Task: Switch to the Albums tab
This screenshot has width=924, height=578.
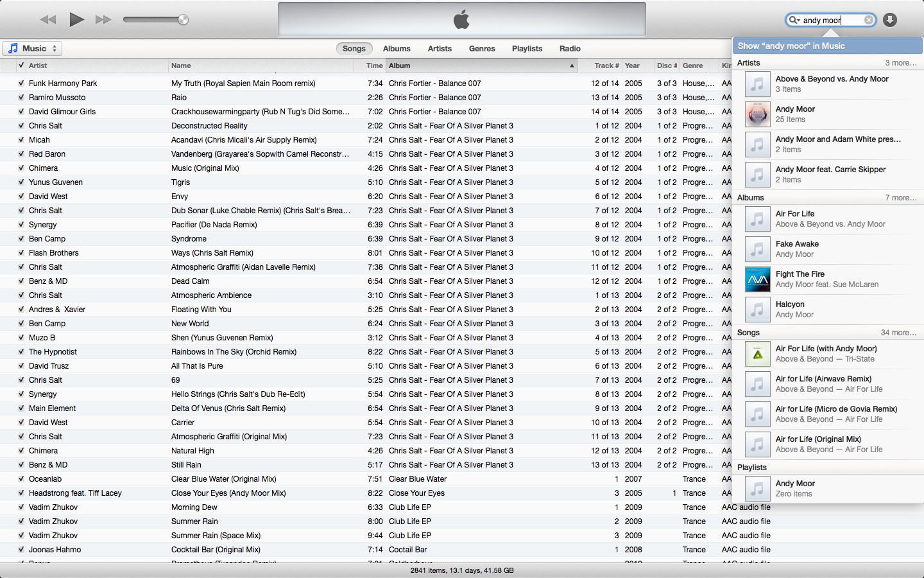Action: [397, 49]
